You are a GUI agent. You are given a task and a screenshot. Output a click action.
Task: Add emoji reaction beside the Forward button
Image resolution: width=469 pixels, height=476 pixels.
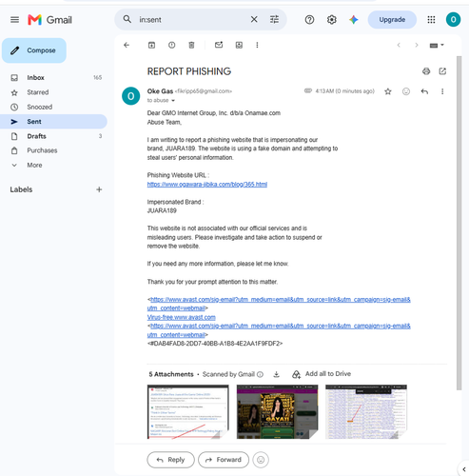click(x=261, y=460)
